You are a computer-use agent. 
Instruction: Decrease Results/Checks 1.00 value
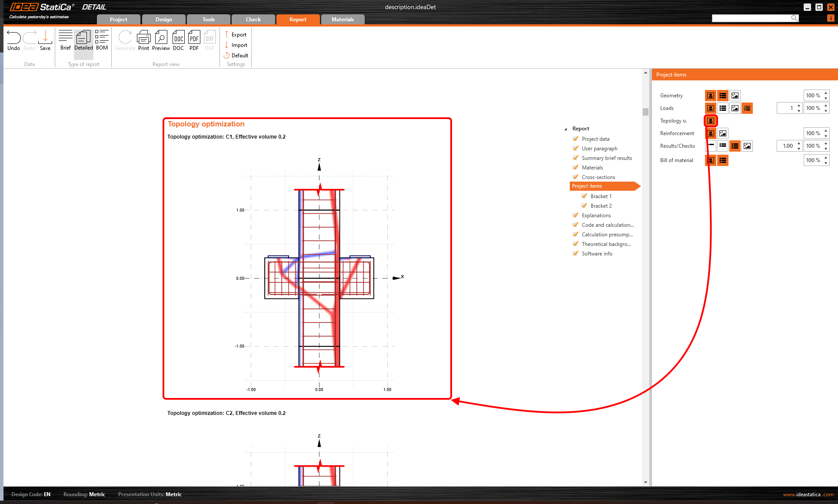point(799,149)
